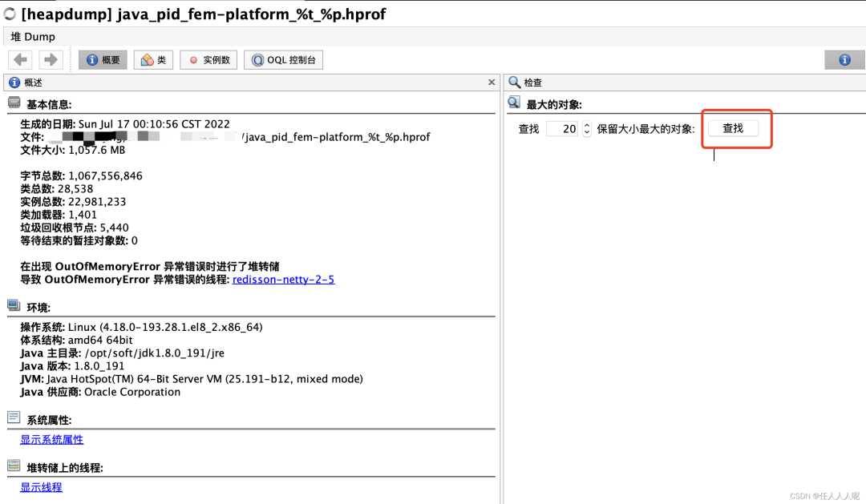
Task: Click the info button at toolbar right
Action: click(844, 59)
